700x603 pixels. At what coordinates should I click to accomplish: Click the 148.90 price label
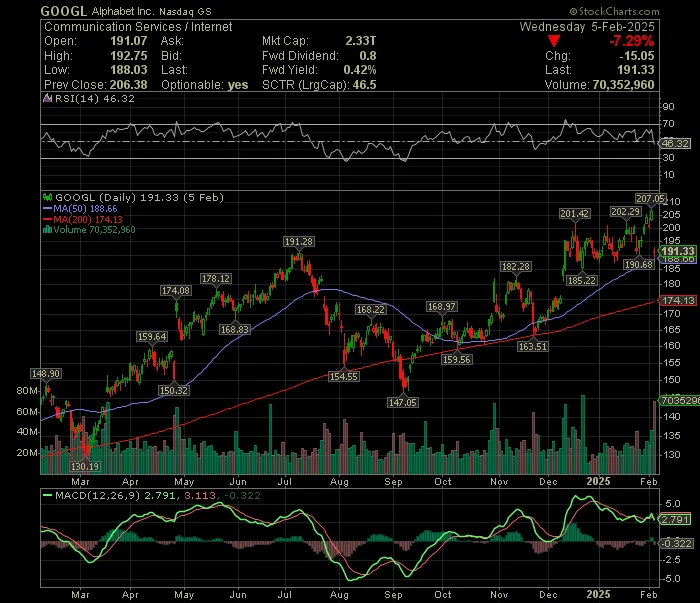tap(46, 374)
